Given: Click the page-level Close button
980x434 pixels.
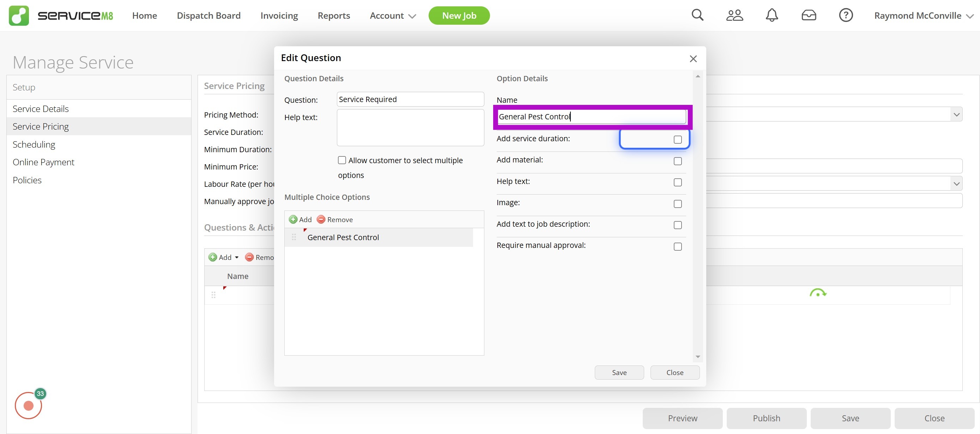Looking at the screenshot, I should click(934, 418).
